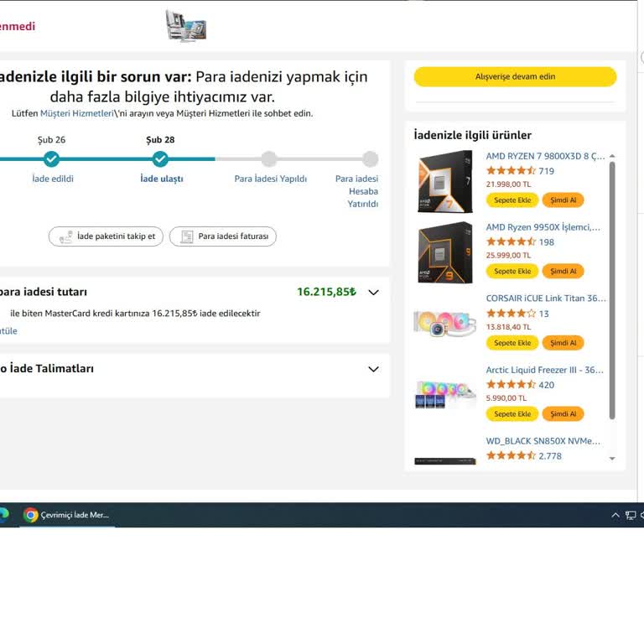Open WD_BLACK SN850X NVMe product link
The height and width of the screenshot is (644, 644).
(x=543, y=441)
